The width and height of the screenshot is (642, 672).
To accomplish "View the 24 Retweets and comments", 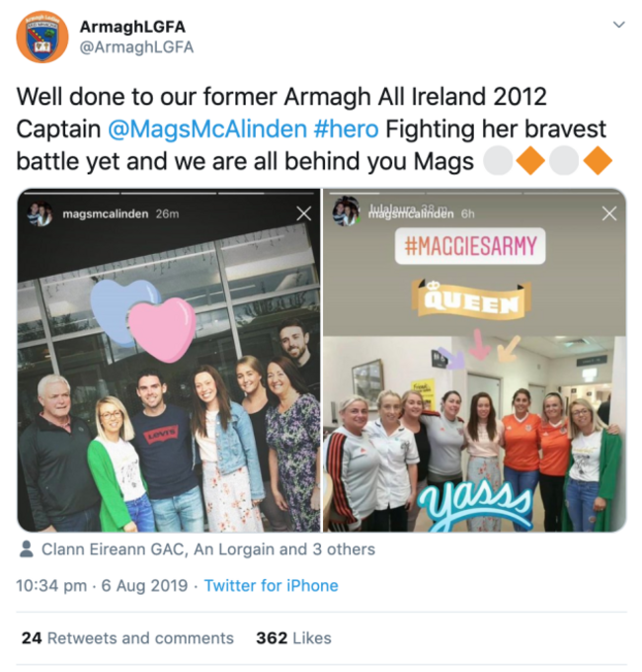I will (x=127, y=638).
